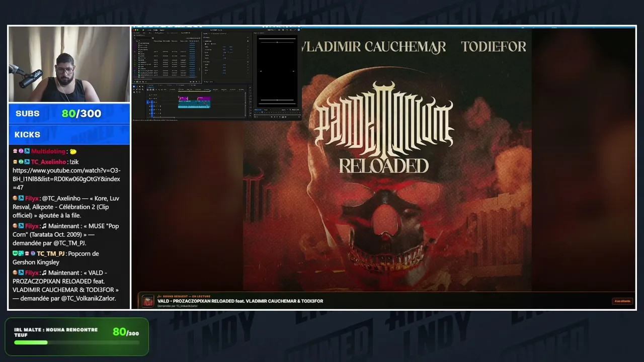Select the first purple clip in the timeline

point(183,99)
